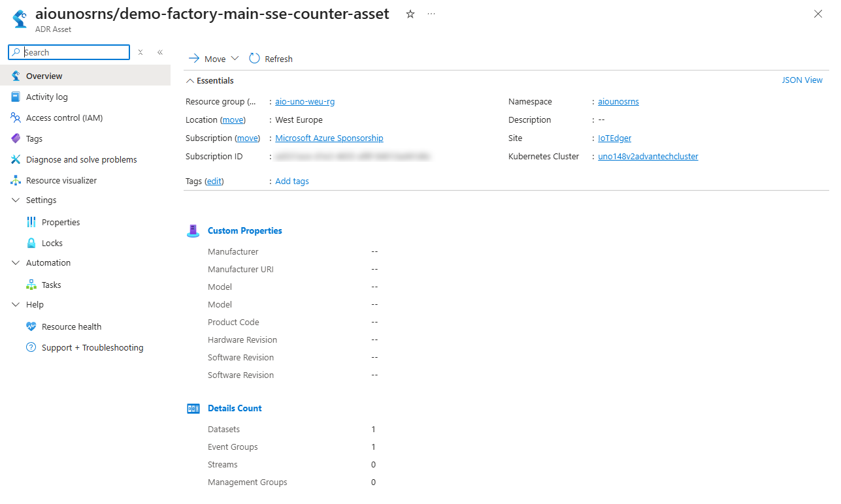Collapse the Settings sidebar group
Viewport: 841px width, 504px height.
click(x=16, y=200)
